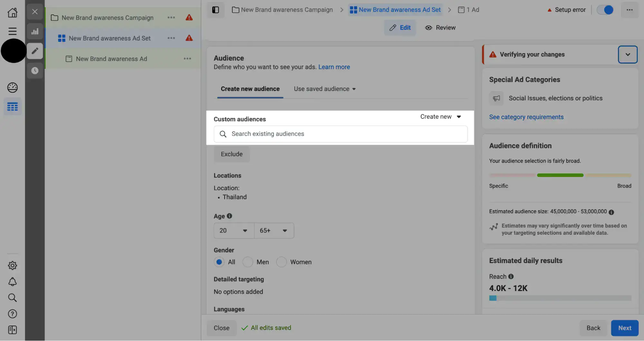
Task: Select the Women gender radio button
Action: 281,262
